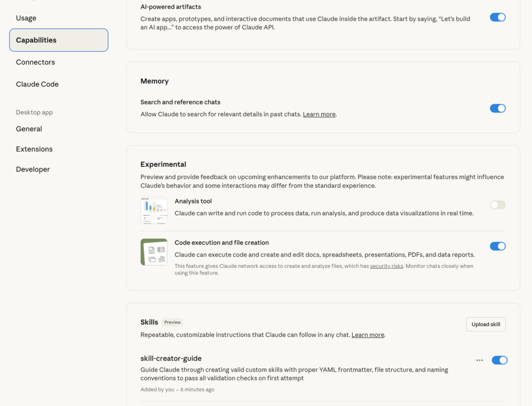The width and height of the screenshot is (532, 406).
Task: Switch to the Connectors section
Action: [35, 62]
